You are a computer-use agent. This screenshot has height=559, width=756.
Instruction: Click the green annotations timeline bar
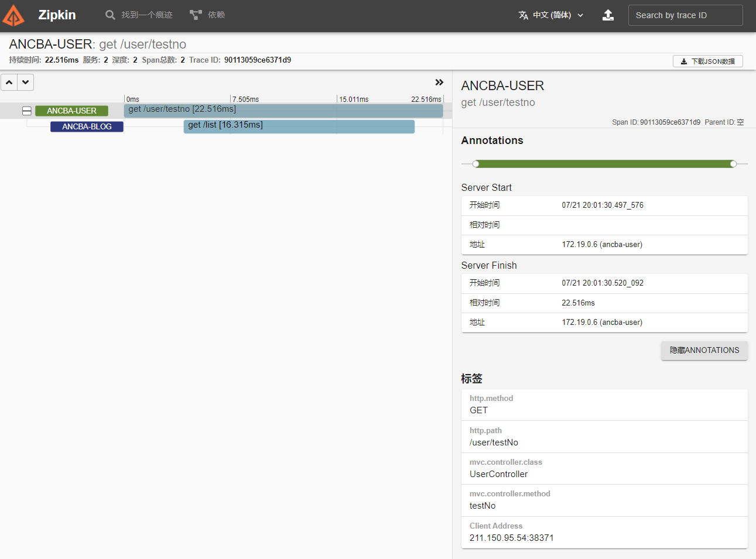tap(604, 164)
